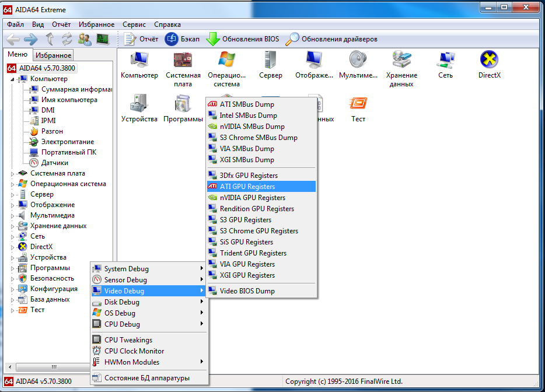Image resolution: width=545 pixels, height=392 pixels.
Task: Open the Тест icon in main pane
Action: (358, 108)
